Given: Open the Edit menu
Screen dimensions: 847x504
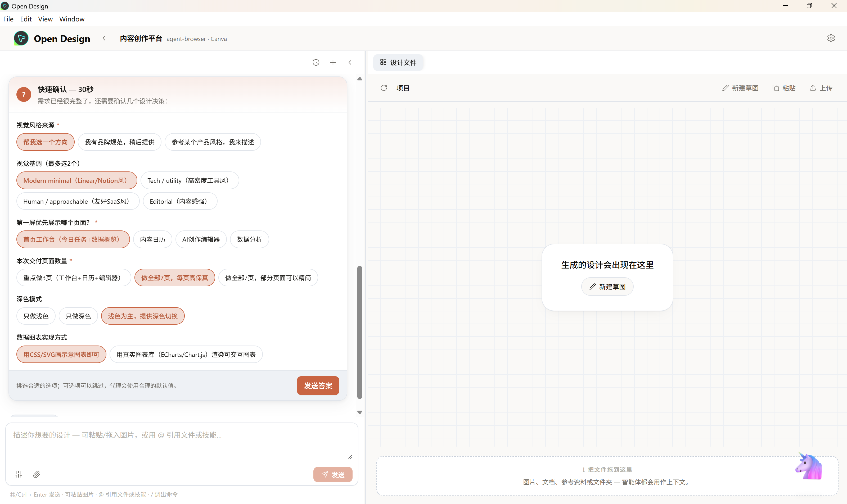Looking at the screenshot, I should coord(26,19).
